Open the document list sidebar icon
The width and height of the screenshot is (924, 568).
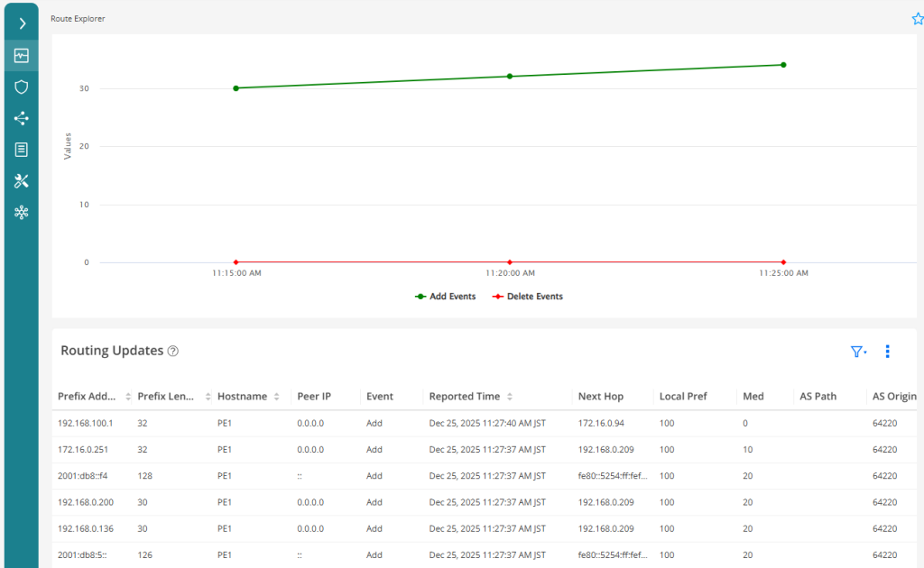point(22,150)
